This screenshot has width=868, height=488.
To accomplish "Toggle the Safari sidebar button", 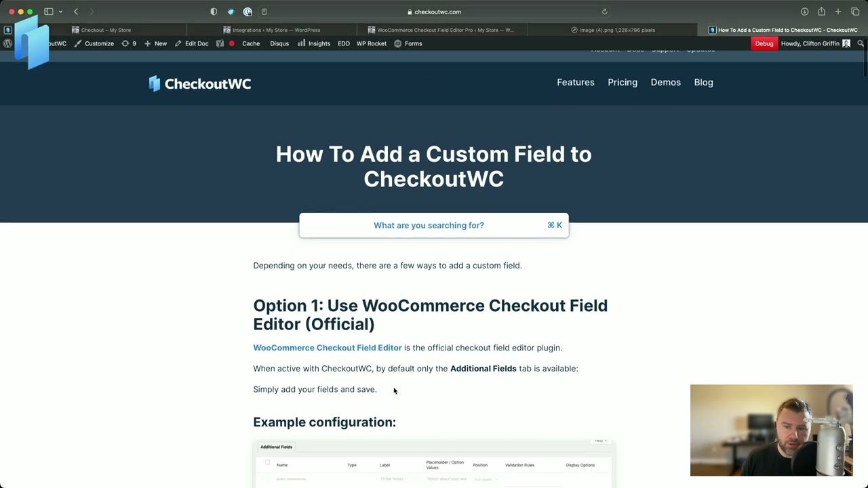I will [49, 12].
